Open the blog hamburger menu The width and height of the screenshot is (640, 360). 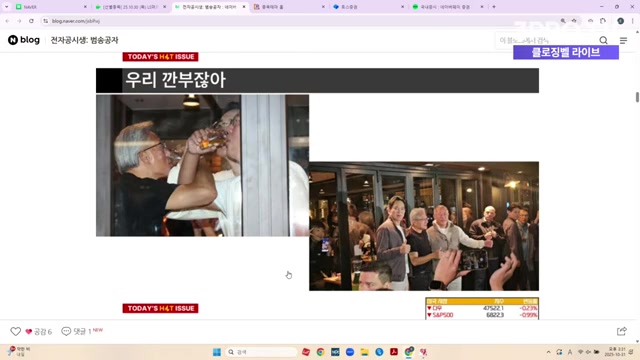pos(623,40)
